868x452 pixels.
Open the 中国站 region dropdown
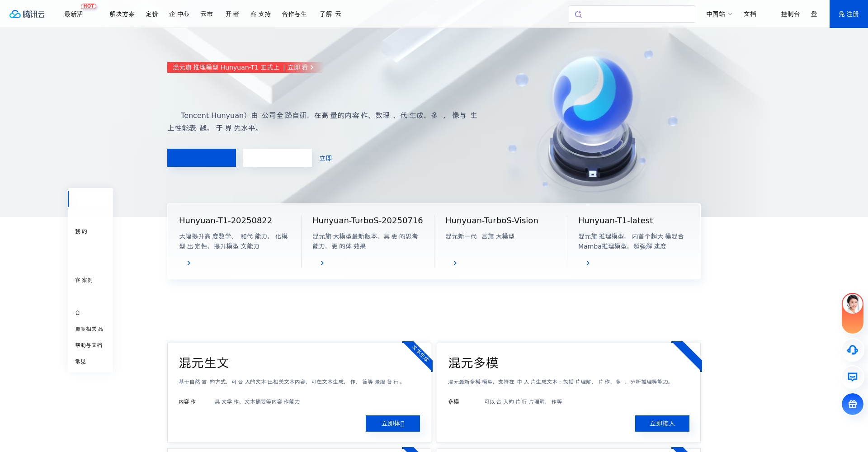(x=719, y=14)
